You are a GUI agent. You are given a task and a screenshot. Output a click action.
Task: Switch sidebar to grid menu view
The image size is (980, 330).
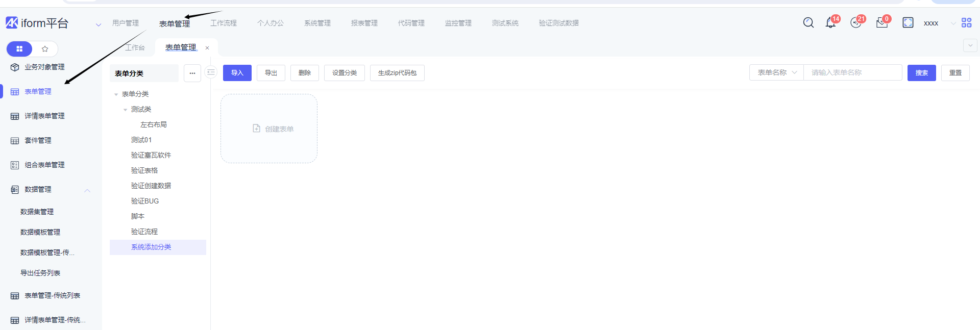(19, 49)
